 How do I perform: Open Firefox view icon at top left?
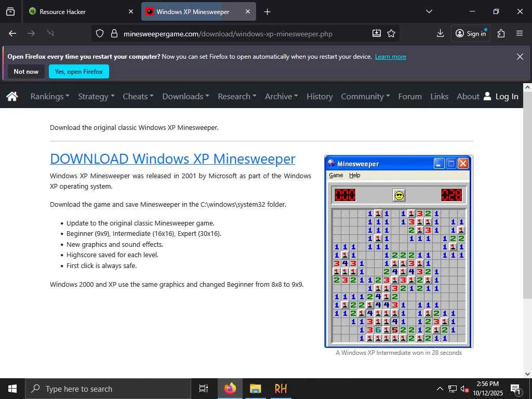[x=10, y=12]
